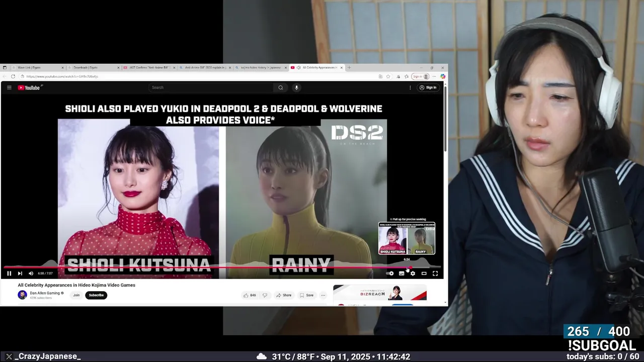The width and height of the screenshot is (644, 362).
Task: Click the Join channel button
Action: click(76, 295)
